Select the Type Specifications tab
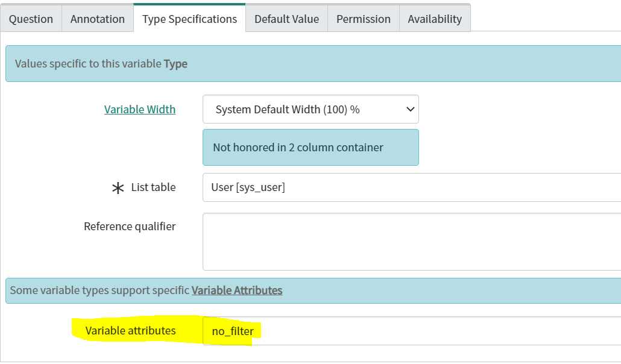Screen dimensions: 621x364 (189, 19)
